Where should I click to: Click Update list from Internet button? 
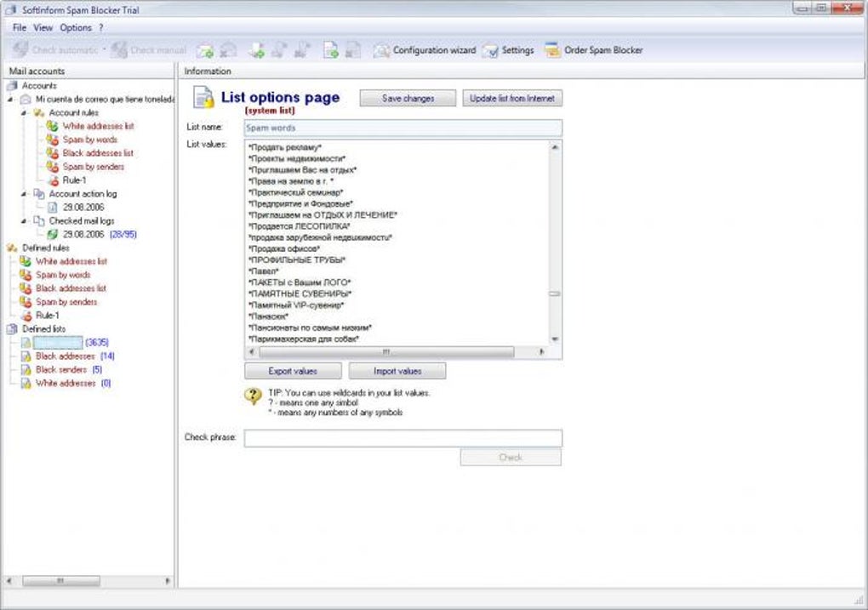coord(512,99)
